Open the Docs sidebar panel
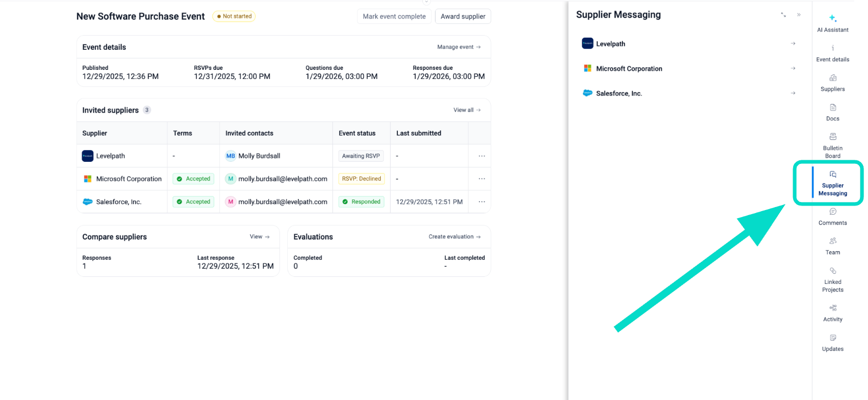Viewport: 868px width, 400px height. click(x=832, y=113)
